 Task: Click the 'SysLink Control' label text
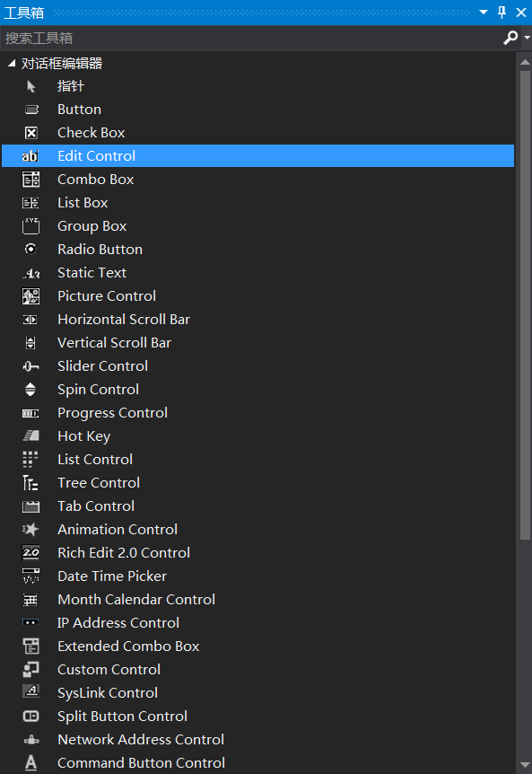pyautogui.click(x=108, y=693)
